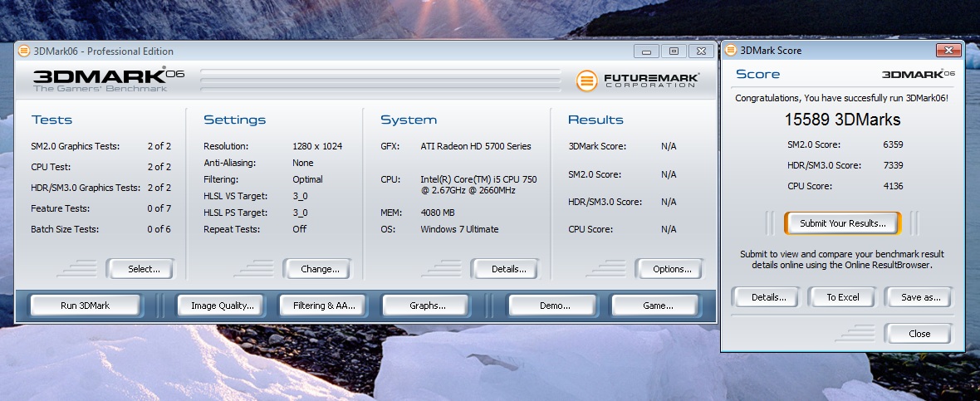
Task: Click the Tests section heading
Action: click(x=51, y=120)
